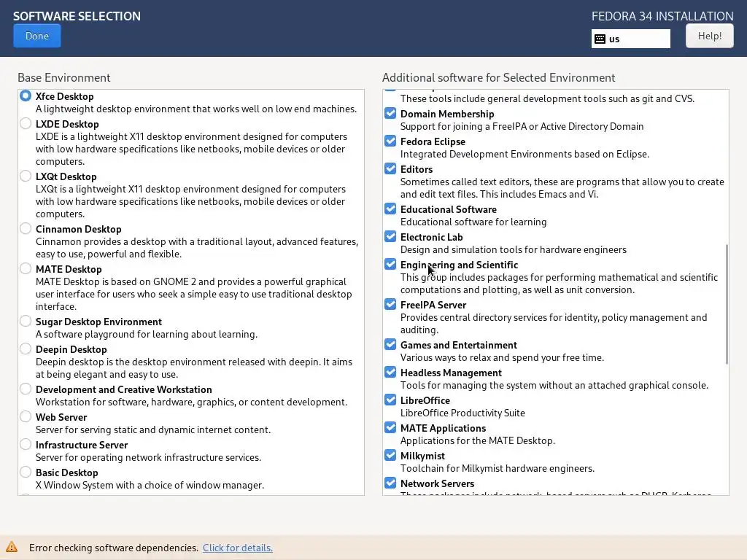Click the Done button

pyautogui.click(x=36, y=36)
